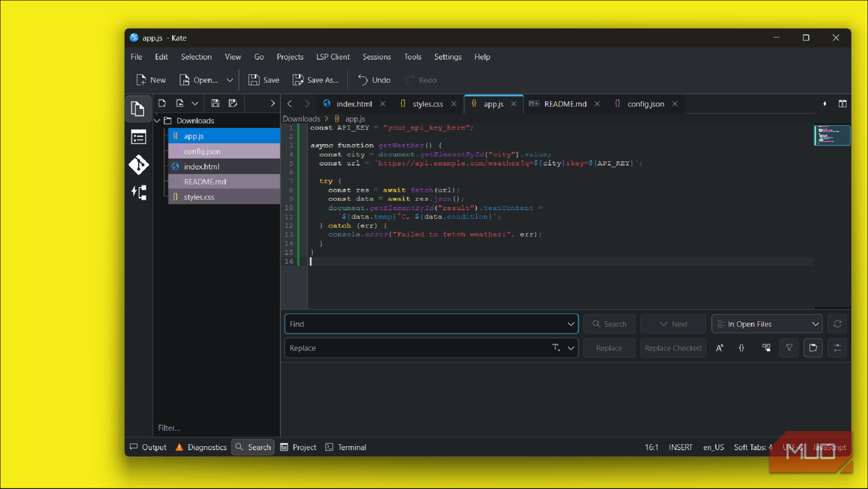Viewport: 868px width, 489px height.
Task: Click save-as icon in Documents panel toolbar
Action: point(233,103)
